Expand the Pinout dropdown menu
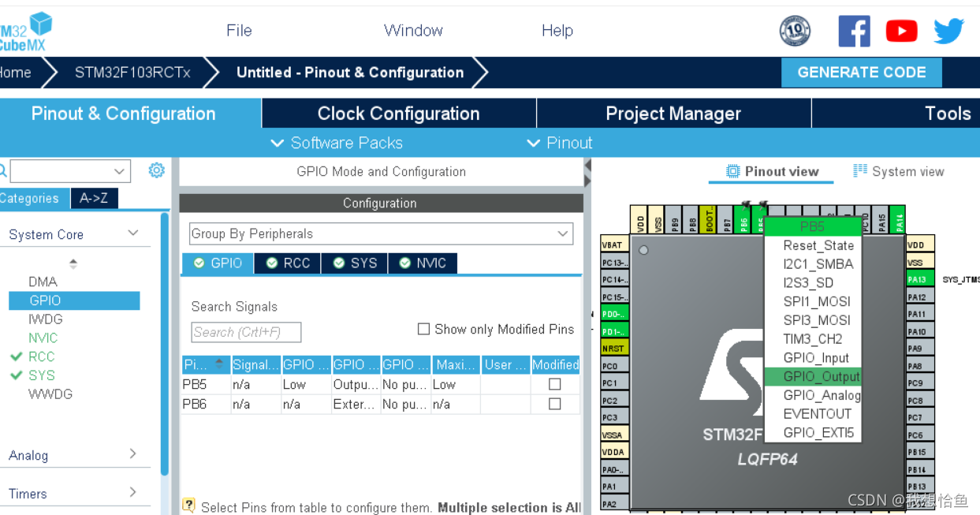 pos(559,143)
